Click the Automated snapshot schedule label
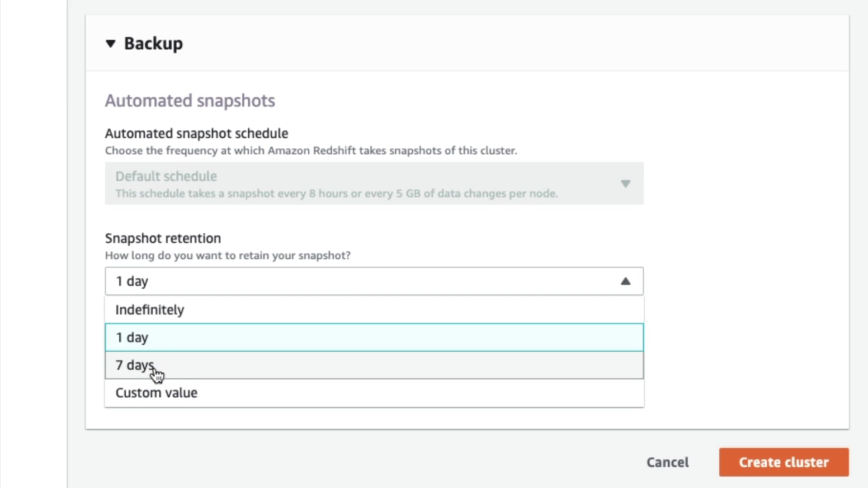Screen dimensions: 868x488 click(x=197, y=134)
